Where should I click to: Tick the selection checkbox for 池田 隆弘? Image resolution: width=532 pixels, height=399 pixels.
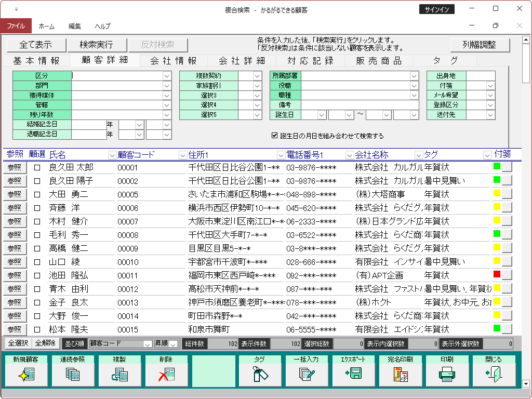click(37, 275)
